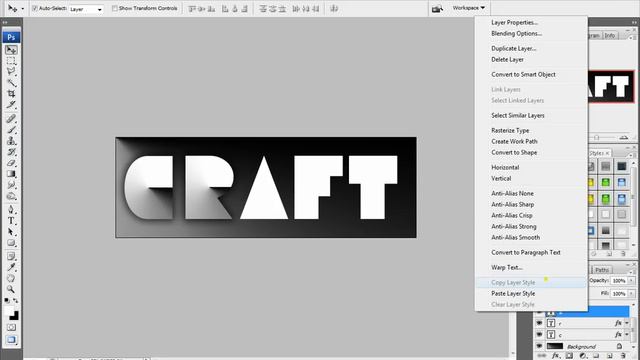Select the Path Selection tool

click(x=11, y=232)
